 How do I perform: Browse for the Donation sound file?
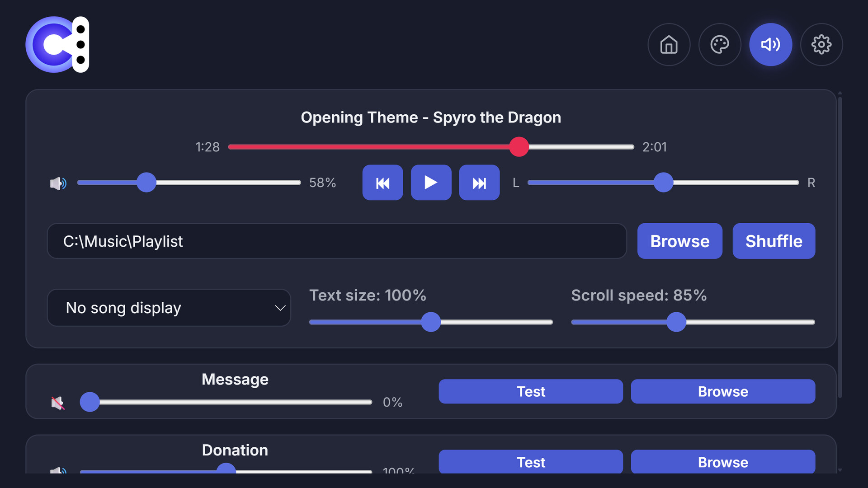(x=722, y=462)
